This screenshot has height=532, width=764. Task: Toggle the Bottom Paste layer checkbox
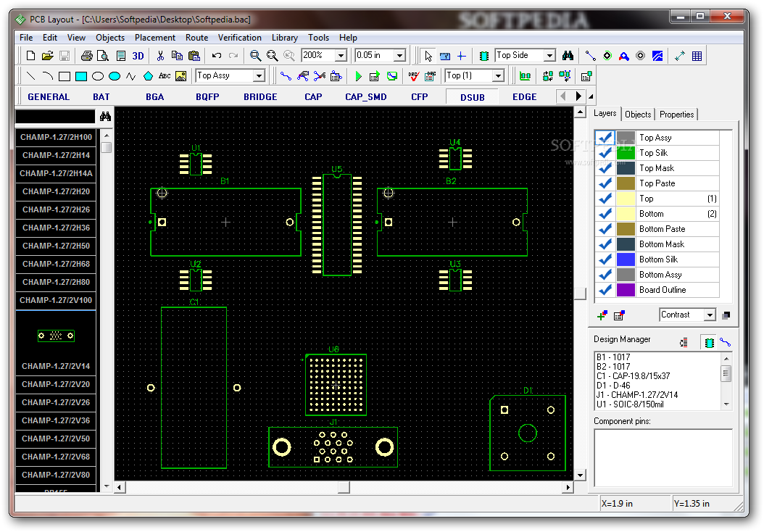click(605, 229)
